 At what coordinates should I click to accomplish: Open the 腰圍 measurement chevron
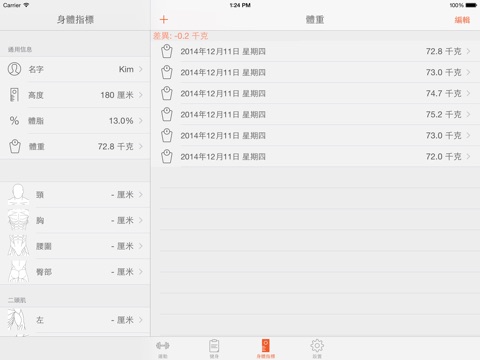(x=141, y=246)
